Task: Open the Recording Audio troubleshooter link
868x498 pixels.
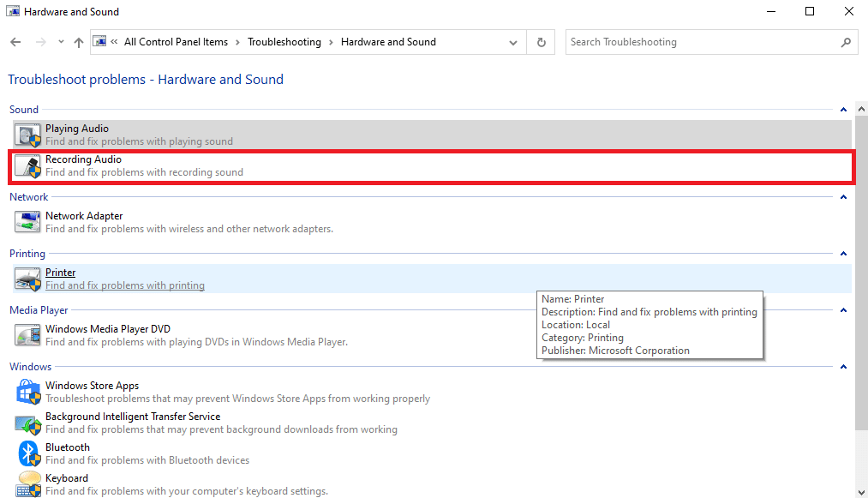Action: [83, 159]
